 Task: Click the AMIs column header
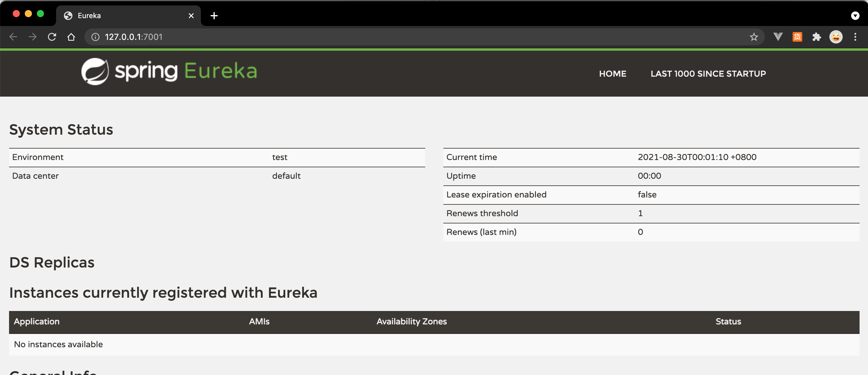coord(259,321)
